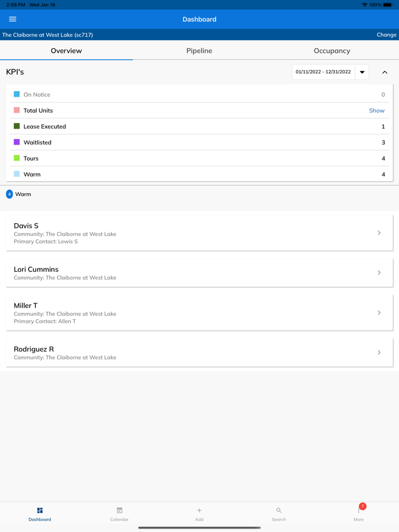Image resolution: width=399 pixels, height=532 pixels.
Task: Tap Primary Contact: Lewis S text
Action: 46,242
